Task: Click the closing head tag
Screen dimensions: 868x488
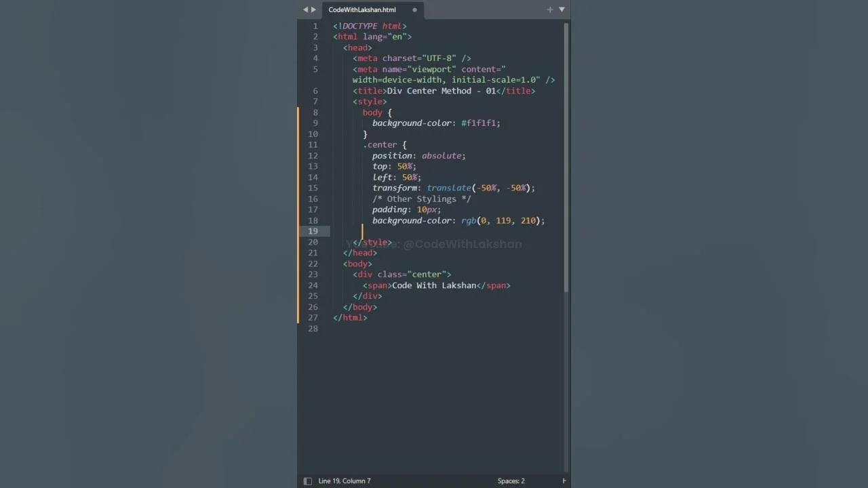Action: 359,253
